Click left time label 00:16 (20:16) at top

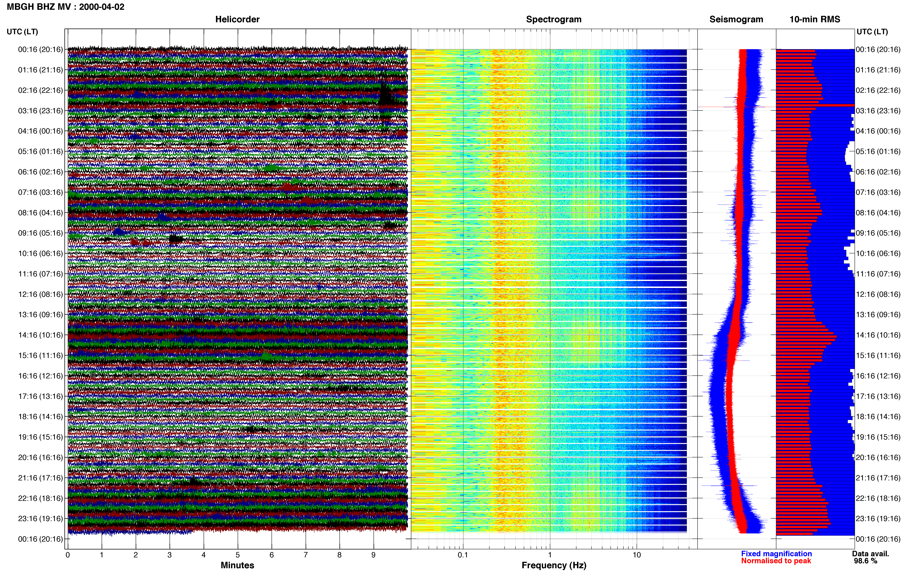coord(41,49)
